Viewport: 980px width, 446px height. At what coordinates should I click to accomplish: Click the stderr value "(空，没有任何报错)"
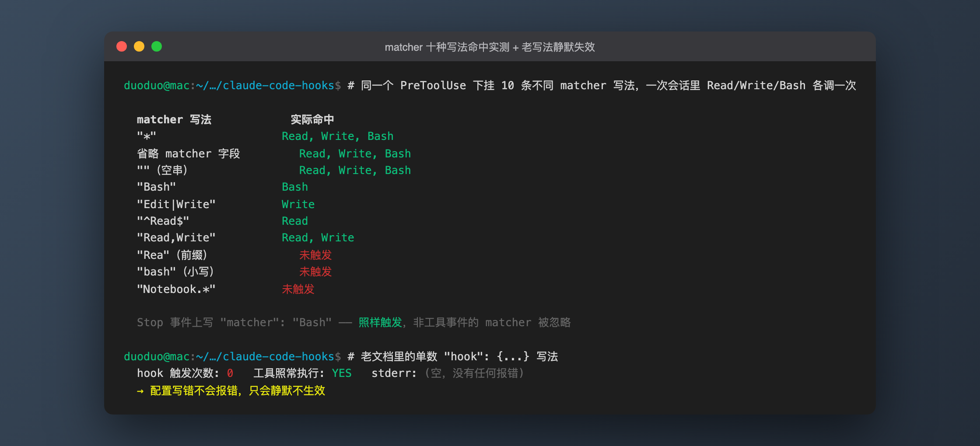(474, 373)
